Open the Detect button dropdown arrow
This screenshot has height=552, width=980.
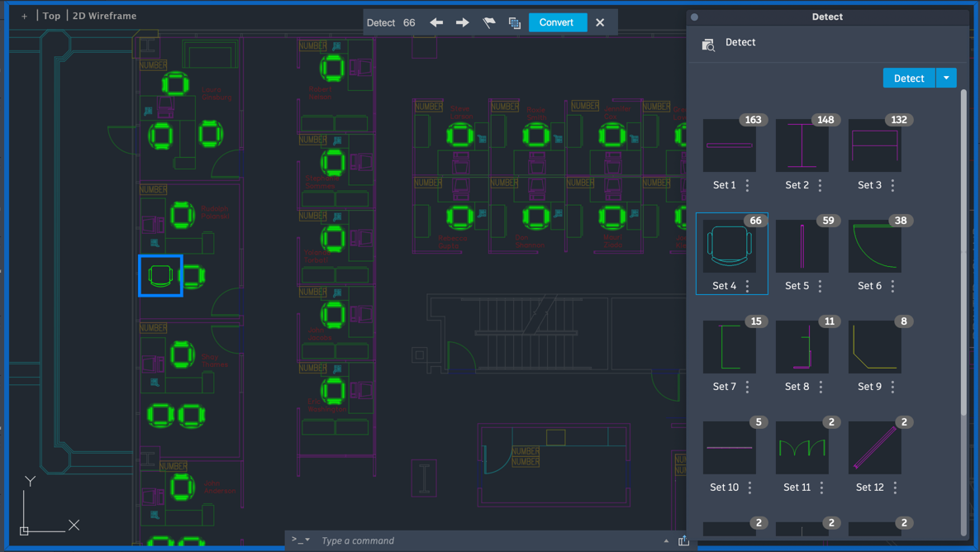946,79
